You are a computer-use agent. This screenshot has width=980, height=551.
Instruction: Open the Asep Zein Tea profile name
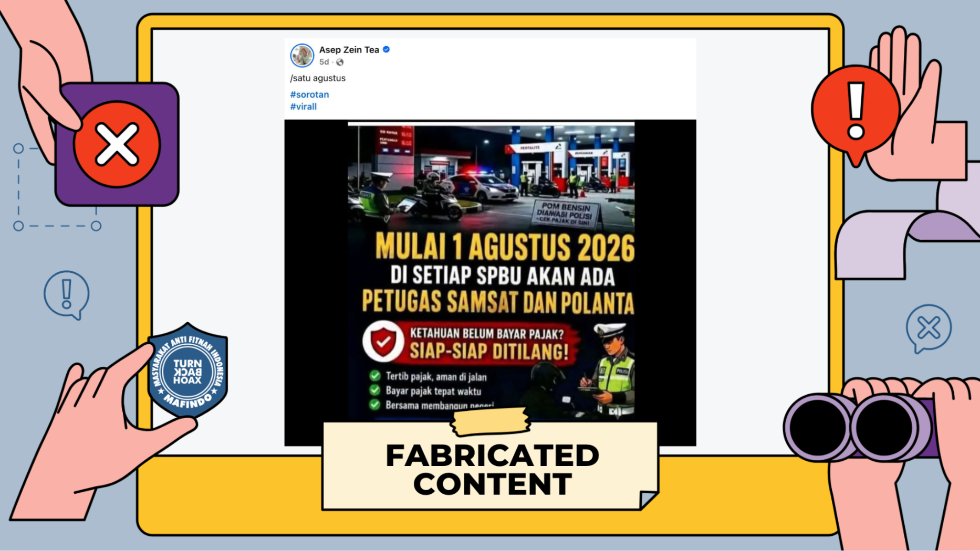click(x=349, y=49)
